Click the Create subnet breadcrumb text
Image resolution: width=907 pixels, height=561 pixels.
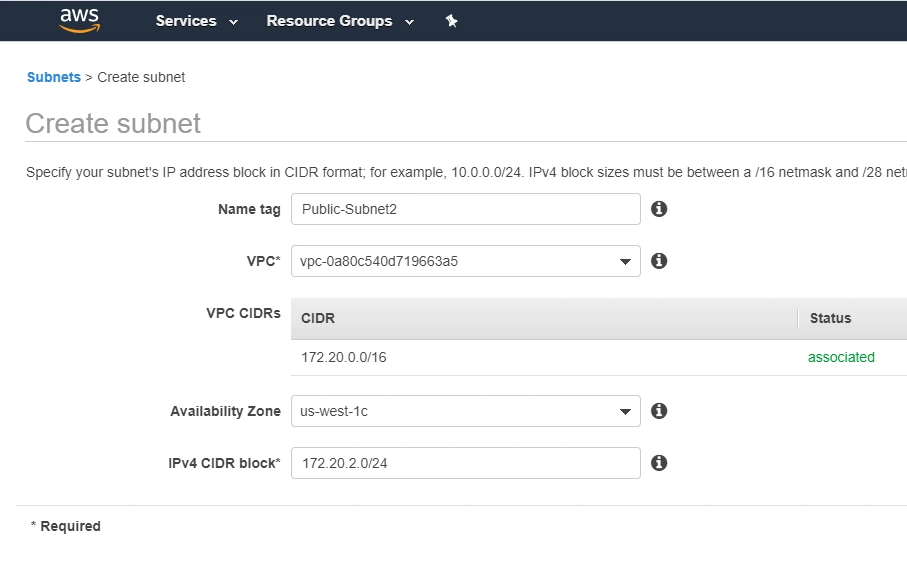pos(141,77)
